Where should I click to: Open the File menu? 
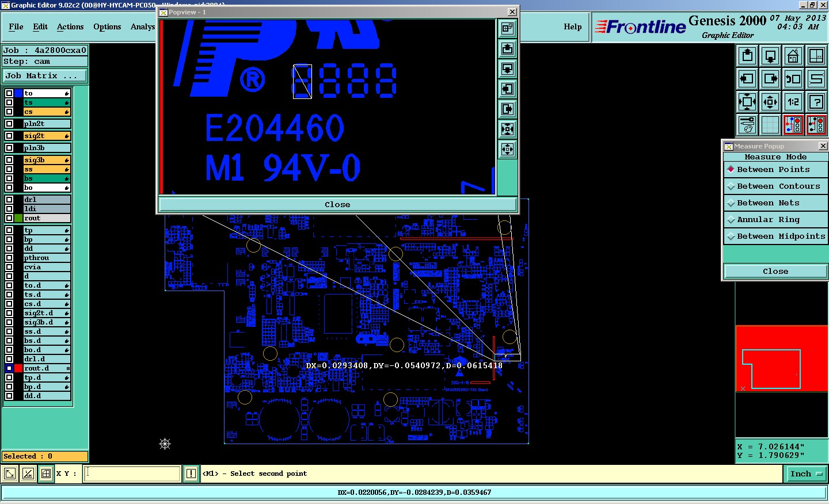pos(16,27)
